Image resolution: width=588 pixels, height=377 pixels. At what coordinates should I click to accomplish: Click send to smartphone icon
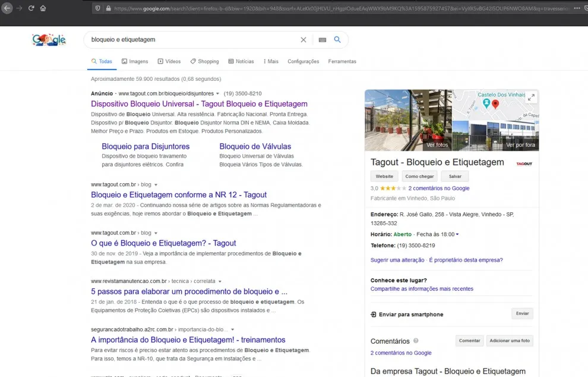point(374,315)
